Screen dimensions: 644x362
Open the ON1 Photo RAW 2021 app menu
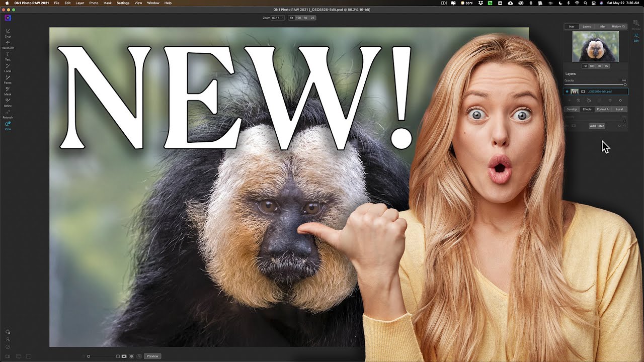(x=31, y=3)
